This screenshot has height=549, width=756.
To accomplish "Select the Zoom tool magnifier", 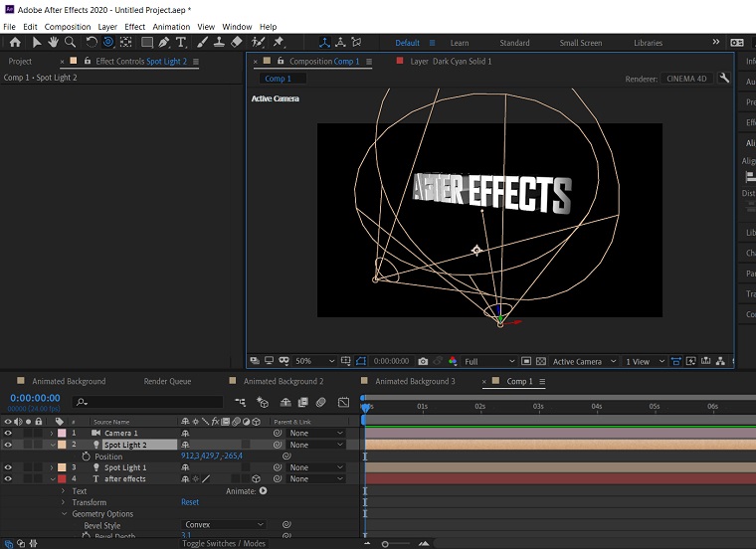I will [70, 43].
